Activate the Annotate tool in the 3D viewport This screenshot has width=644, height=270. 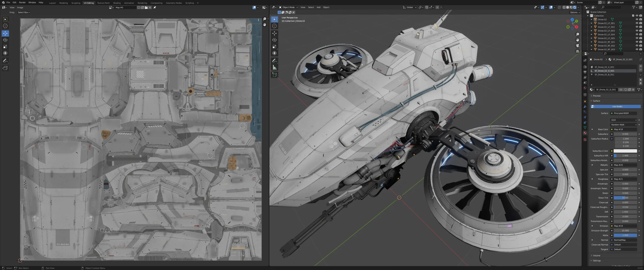tap(275, 60)
